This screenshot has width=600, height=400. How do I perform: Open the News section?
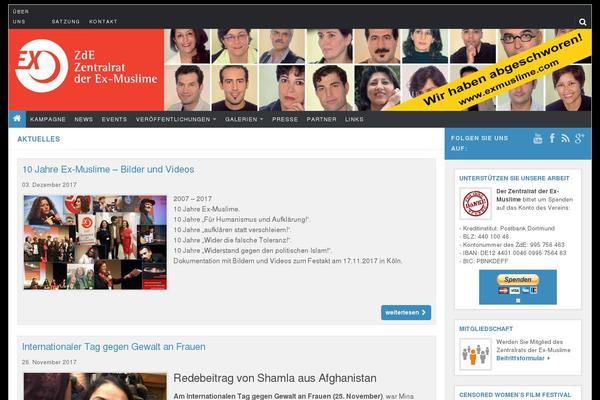[x=83, y=119]
